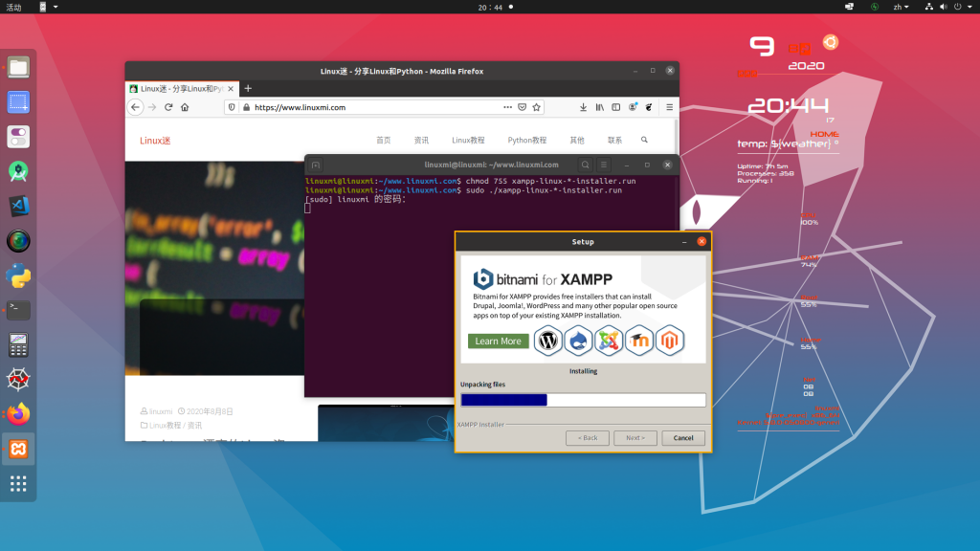980x551 pixels.
Task: Open Python教程 site menu
Action: point(527,141)
